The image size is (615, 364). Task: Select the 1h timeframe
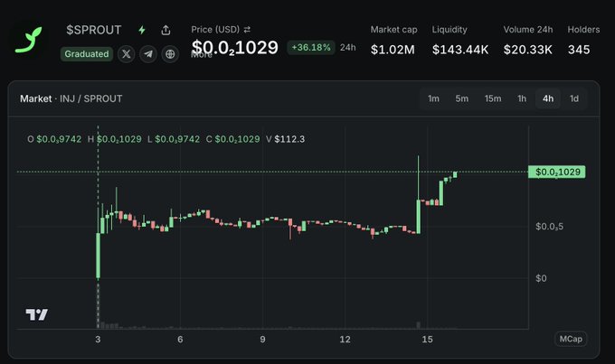(522, 98)
